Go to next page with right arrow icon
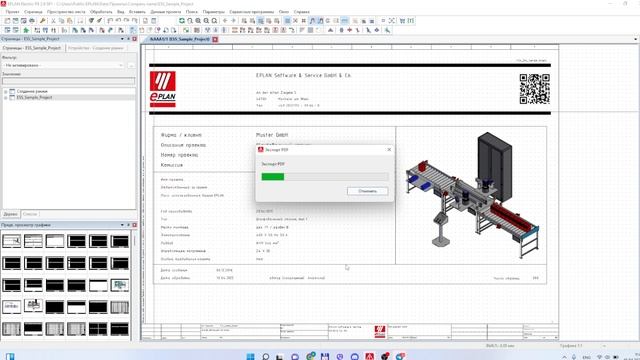Viewport: 640px width, 360px height. (x=233, y=21)
